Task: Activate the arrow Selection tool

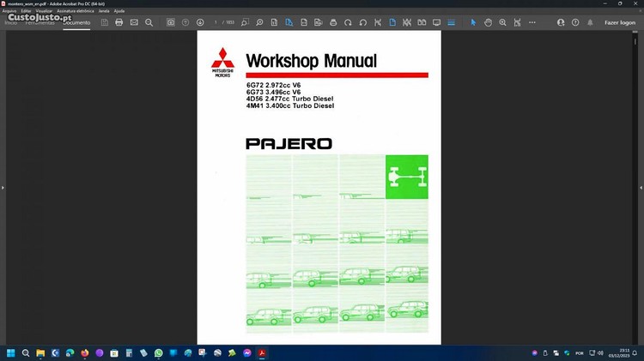Action: pos(473,22)
